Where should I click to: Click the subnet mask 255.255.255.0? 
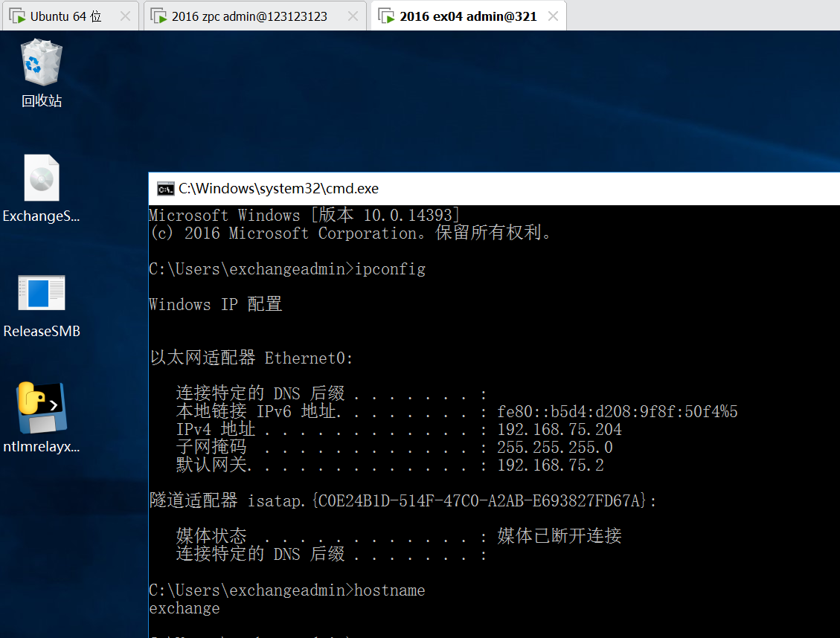pyautogui.click(x=555, y=447)
